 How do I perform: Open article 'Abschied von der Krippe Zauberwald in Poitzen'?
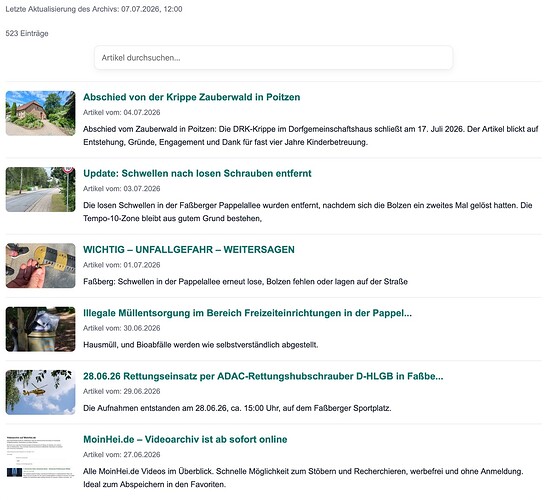[x=192, y=97]
